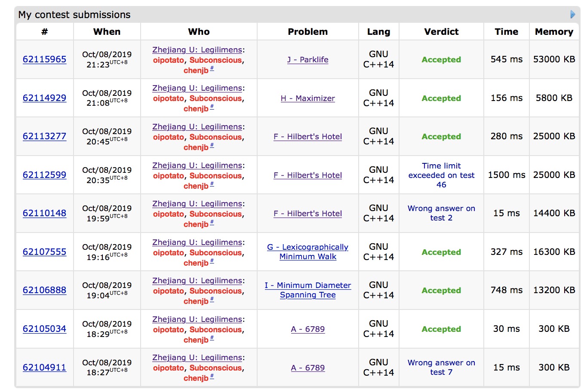Click the # marker after chenjb in the H - Maximizer row
The width and height of the screenshot is (584, 392).
pos(212,107)
